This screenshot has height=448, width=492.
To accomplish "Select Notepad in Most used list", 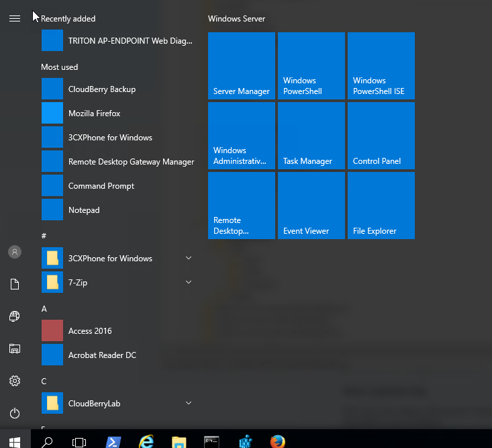I will (x=83, y=210).
